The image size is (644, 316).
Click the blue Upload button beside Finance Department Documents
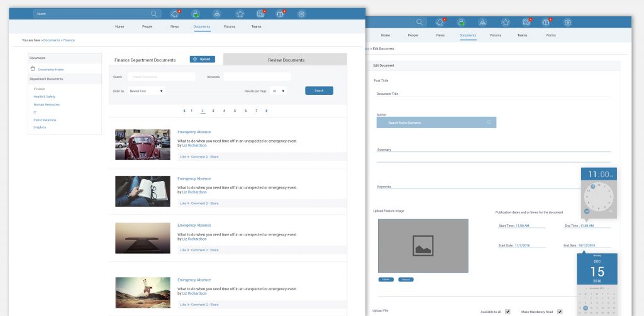click(203, 59)
